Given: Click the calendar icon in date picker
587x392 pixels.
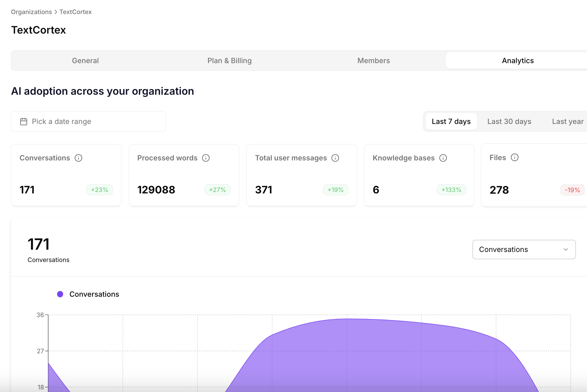Looking at the screenshot, I should [24, 121].
